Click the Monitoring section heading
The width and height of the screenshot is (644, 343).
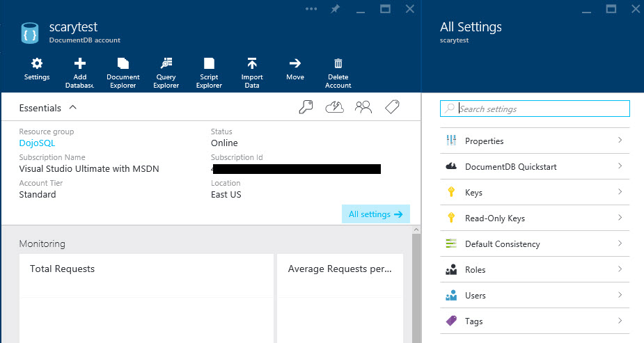coord(42,244)
